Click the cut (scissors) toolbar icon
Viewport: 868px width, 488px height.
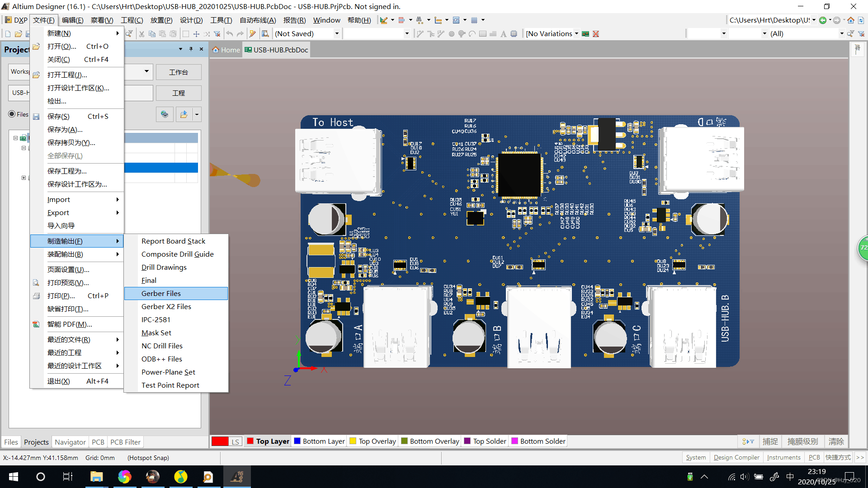142,34
